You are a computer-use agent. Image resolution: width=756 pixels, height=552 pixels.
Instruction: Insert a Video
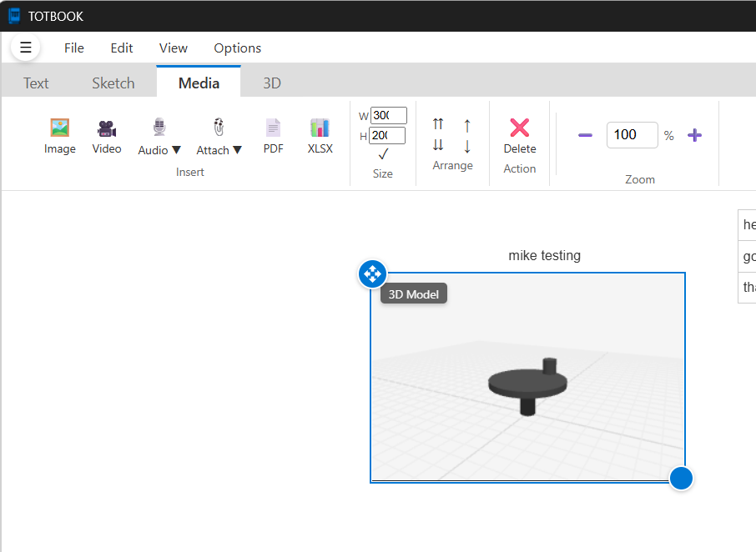tap(107, 136)
